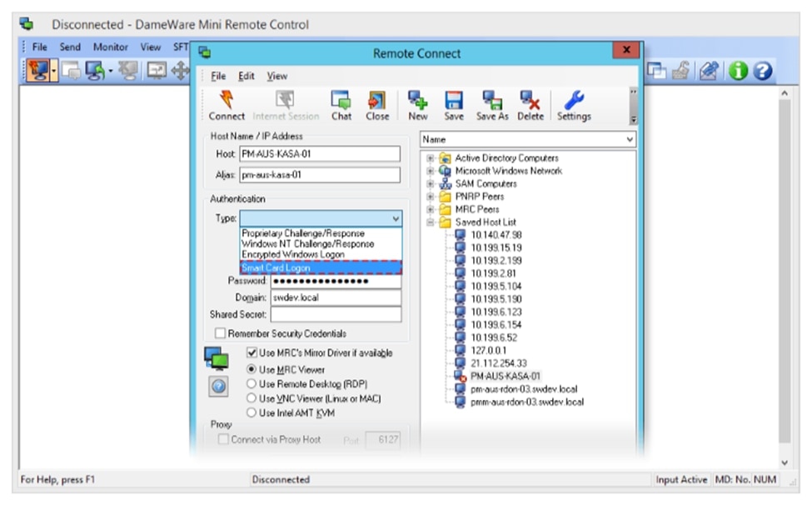Click the Alias input field
The height and width of the screenshot is (505, 812).
[320, 174]
